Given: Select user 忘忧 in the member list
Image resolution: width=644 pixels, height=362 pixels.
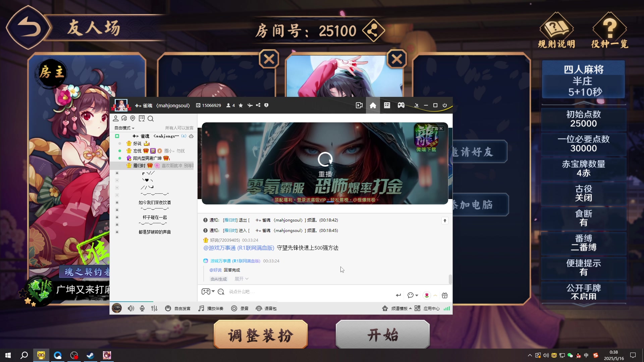Looking at the screenshot, I should tap(137, 151).
